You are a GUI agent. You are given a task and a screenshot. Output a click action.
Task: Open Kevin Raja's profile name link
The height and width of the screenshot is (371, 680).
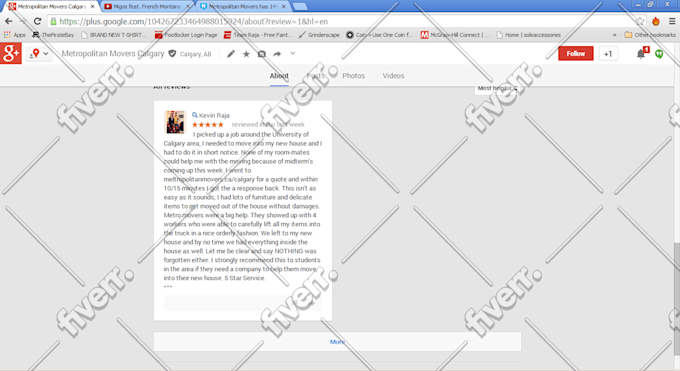click(214, 115)
